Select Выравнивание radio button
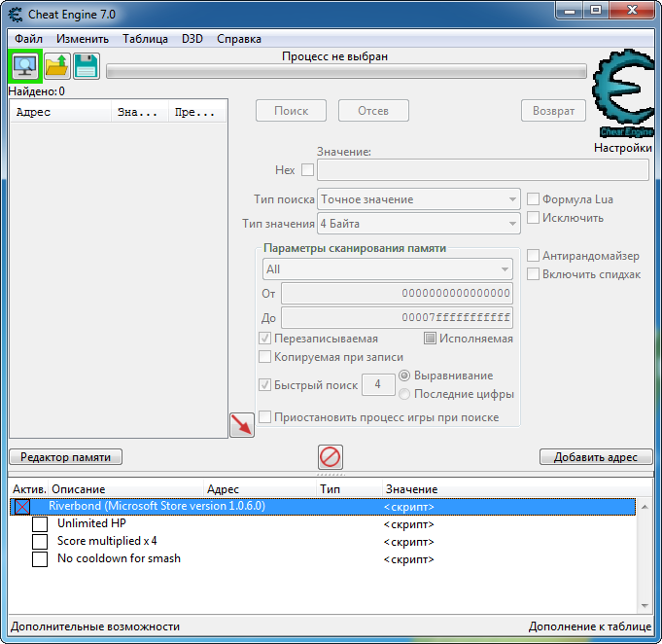 tap(404, 376)
